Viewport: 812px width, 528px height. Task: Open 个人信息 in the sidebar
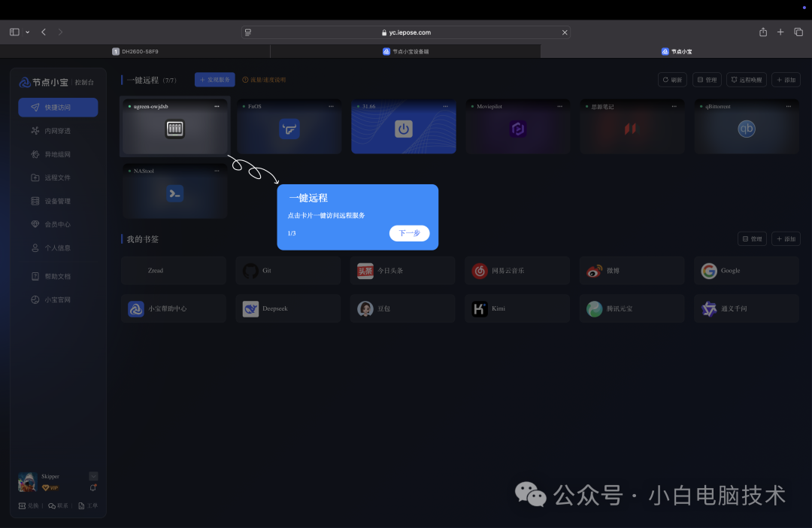coord(58,247)
